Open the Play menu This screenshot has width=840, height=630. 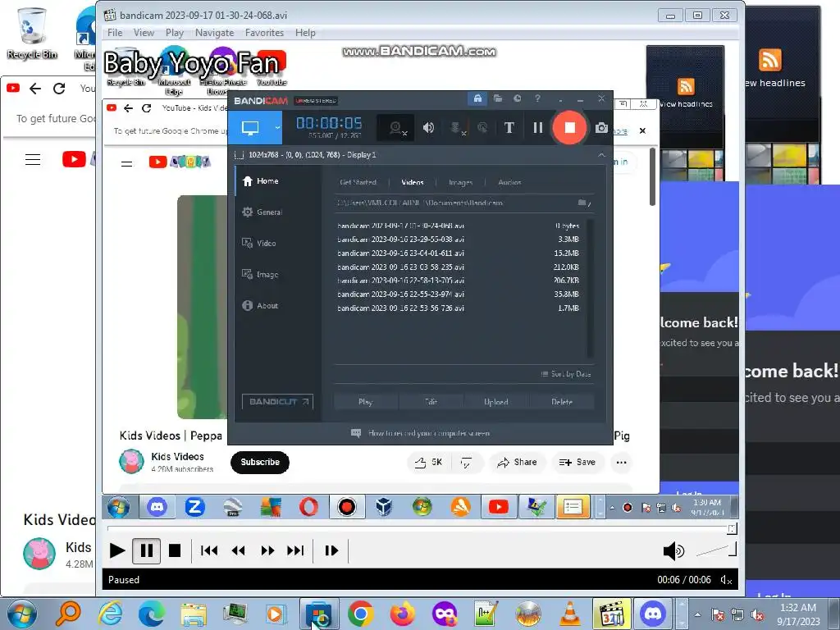pyautogui.click(x=175, y=33)
